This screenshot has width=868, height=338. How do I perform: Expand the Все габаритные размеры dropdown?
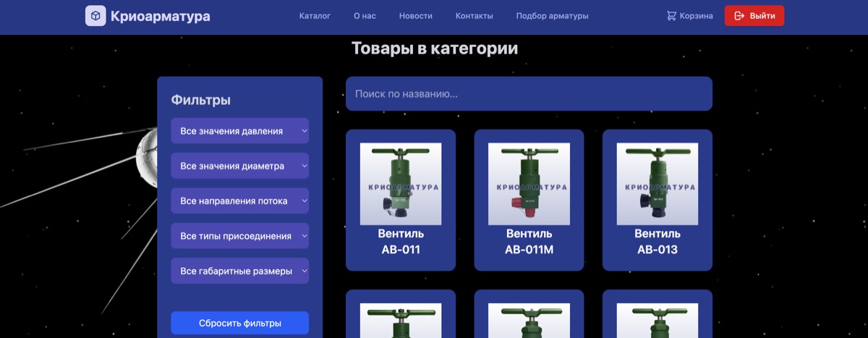point(240,271)
